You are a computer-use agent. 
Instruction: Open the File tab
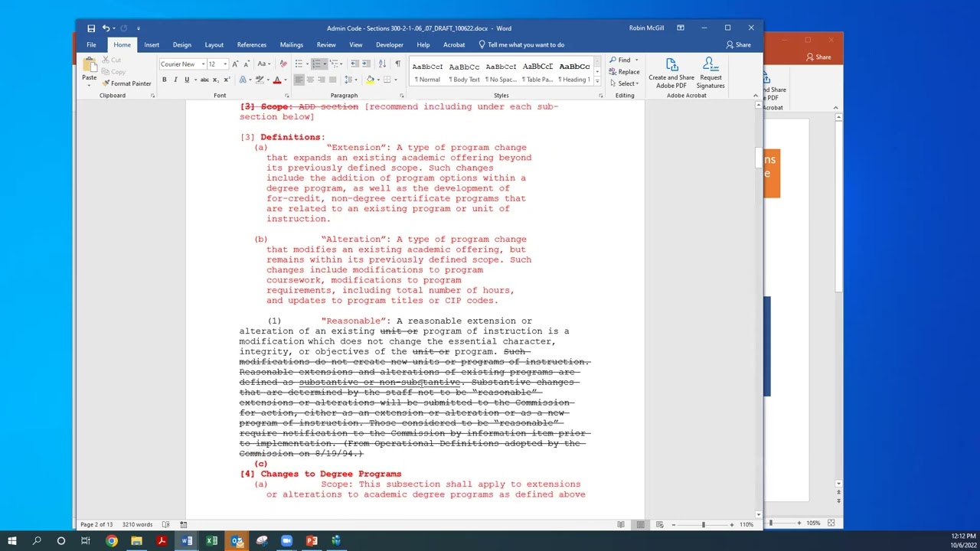[91, 44]
